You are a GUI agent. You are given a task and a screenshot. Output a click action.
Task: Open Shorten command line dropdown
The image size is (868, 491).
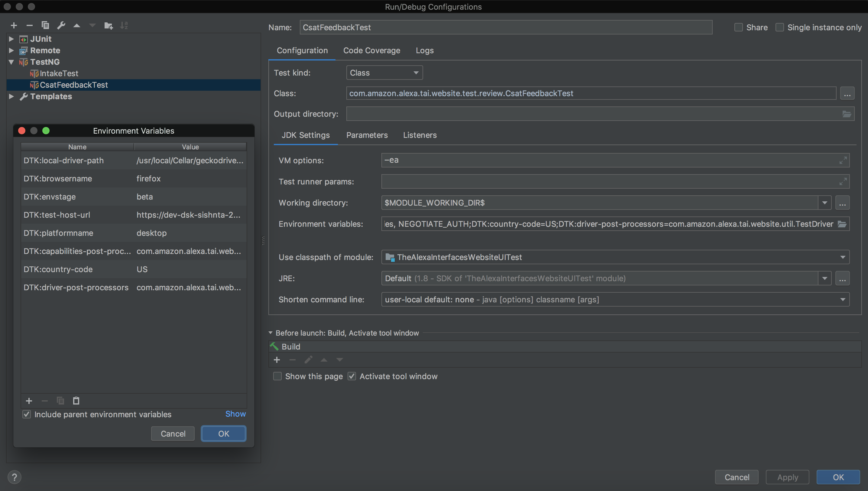[615, 299]
